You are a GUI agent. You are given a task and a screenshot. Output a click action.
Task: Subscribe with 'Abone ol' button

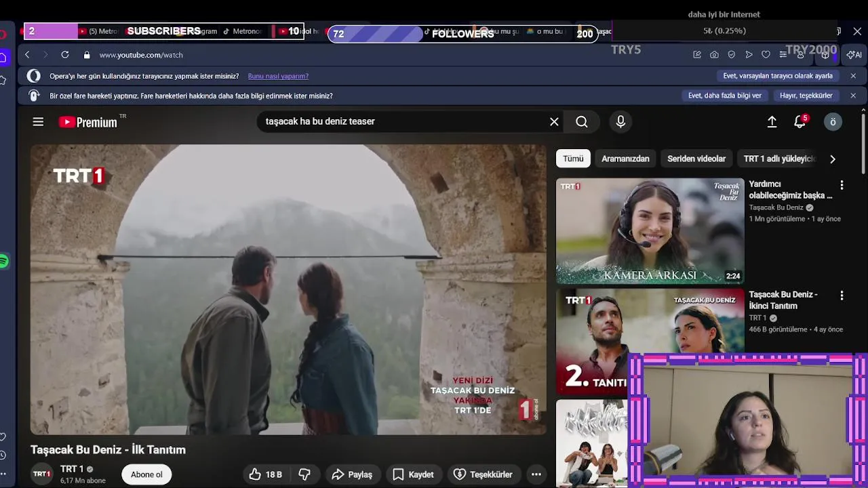[146, 474]
